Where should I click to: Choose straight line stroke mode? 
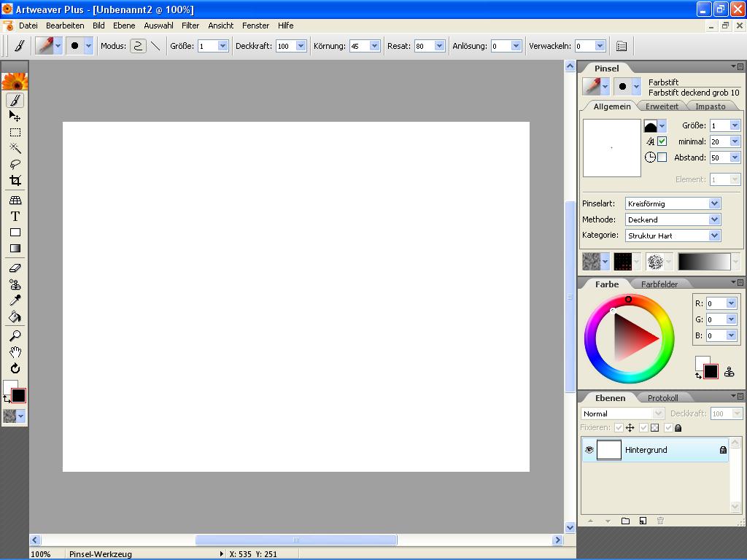(x=155, y=46)
